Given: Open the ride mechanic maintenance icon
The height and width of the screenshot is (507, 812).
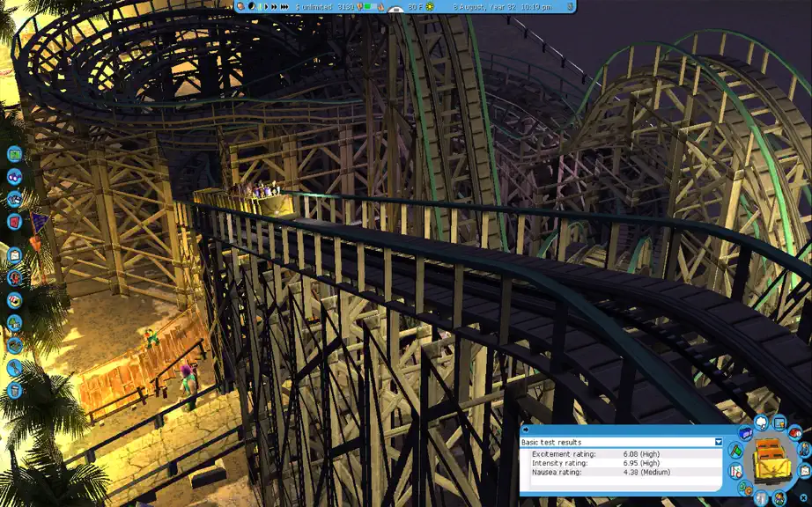Looking at the screenshot, I should tap(805, 450).
